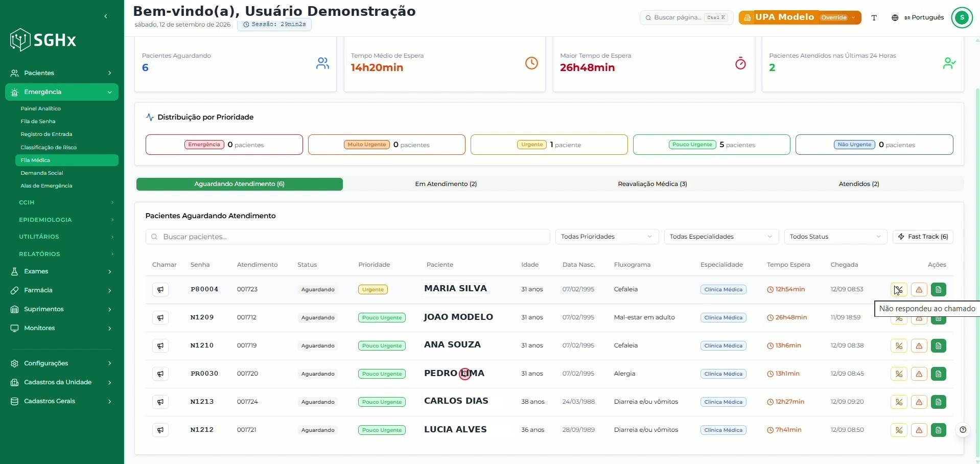980x464 pixels.
Task: Expand Configurações sidebar menu
Action: point(62,363)
